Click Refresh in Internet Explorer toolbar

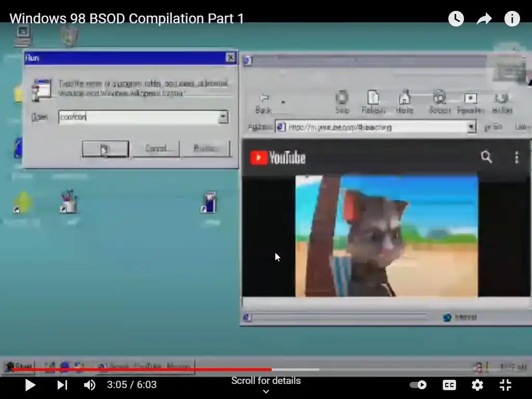pos(373,102)
